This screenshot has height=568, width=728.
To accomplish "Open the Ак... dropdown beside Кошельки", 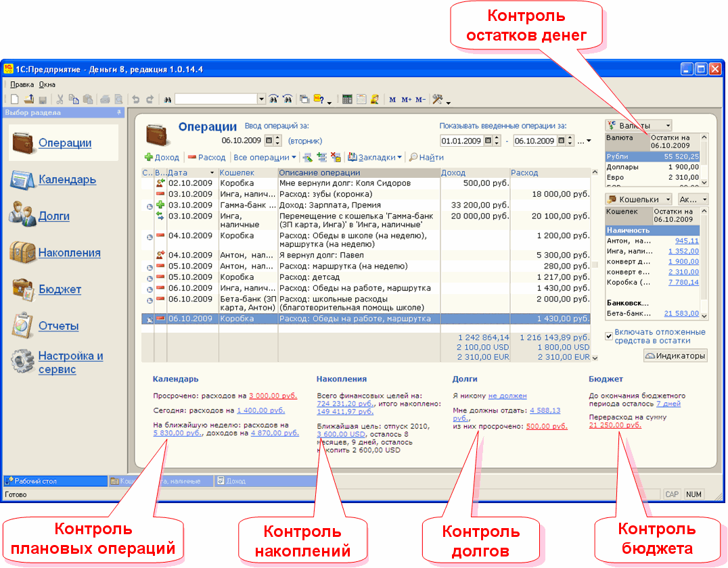I will (x=693, y=199).
